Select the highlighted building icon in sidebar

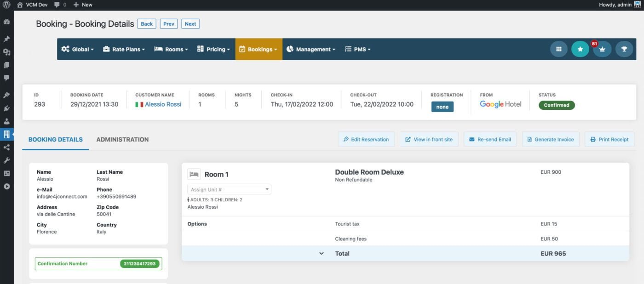point(6,134)
